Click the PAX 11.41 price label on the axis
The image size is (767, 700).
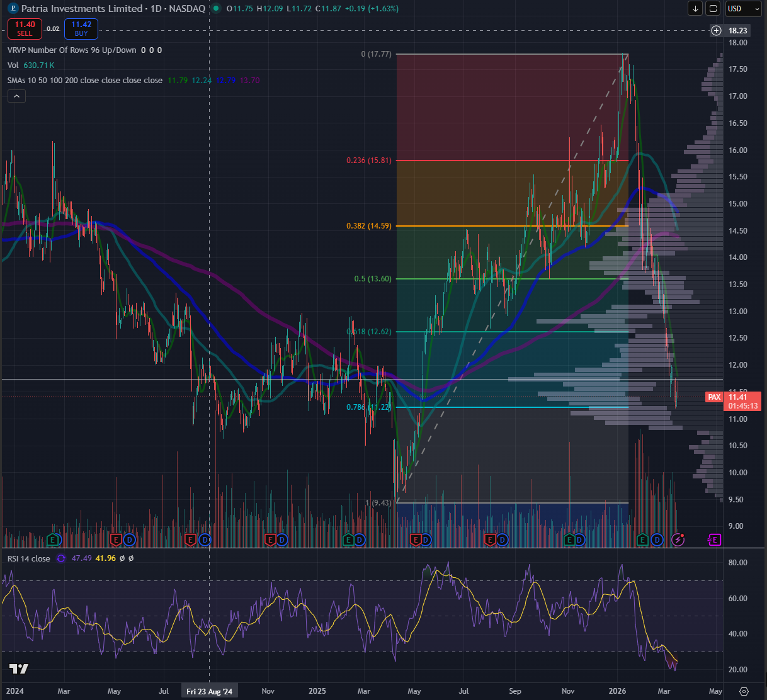pyautogui.click(x=732, y=397)
